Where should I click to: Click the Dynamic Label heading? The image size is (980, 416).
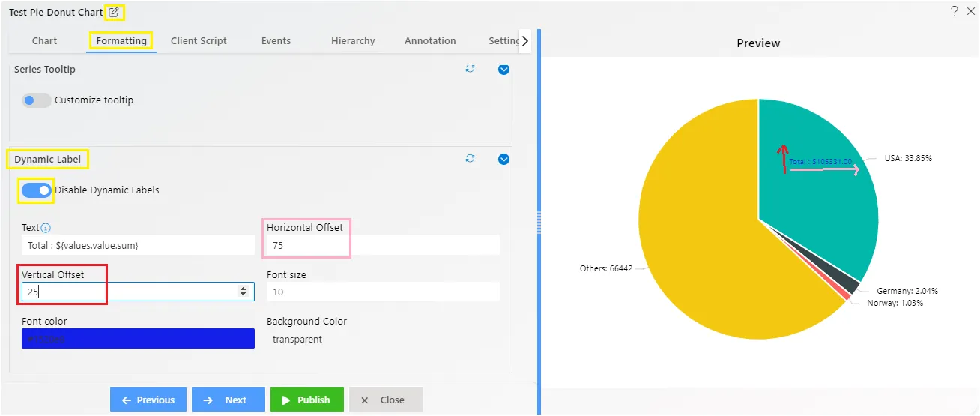click(47, 159)
